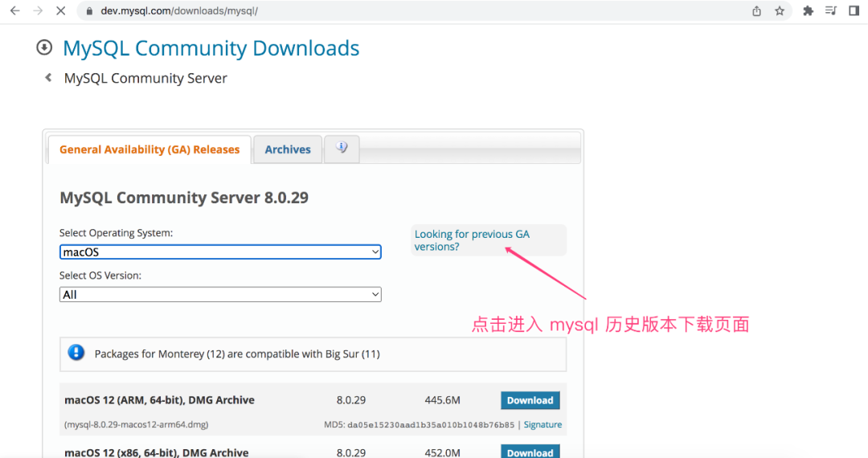
Task: Open the media control playlist icon
Action: pyautogui.click(x=831, y=11)
